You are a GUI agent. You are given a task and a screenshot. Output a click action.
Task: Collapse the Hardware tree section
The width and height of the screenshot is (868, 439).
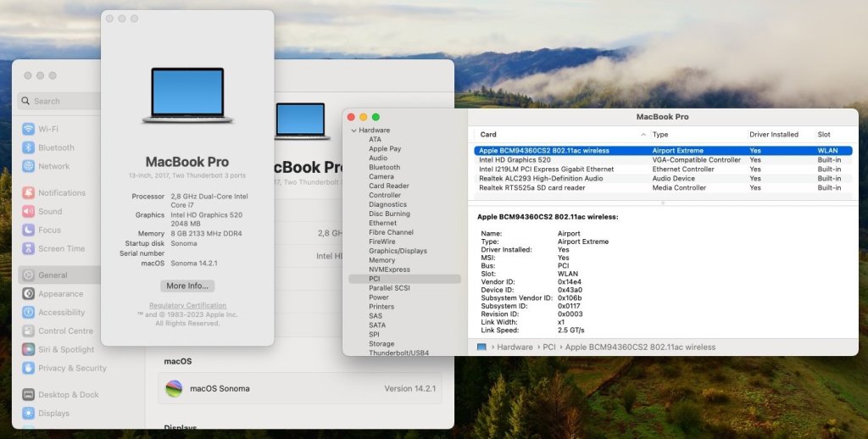(x=353, y=131)
